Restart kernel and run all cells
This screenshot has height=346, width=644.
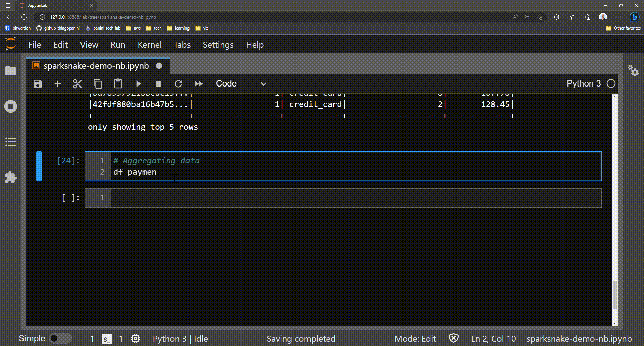pyautogui.click(x=199, y=84)
